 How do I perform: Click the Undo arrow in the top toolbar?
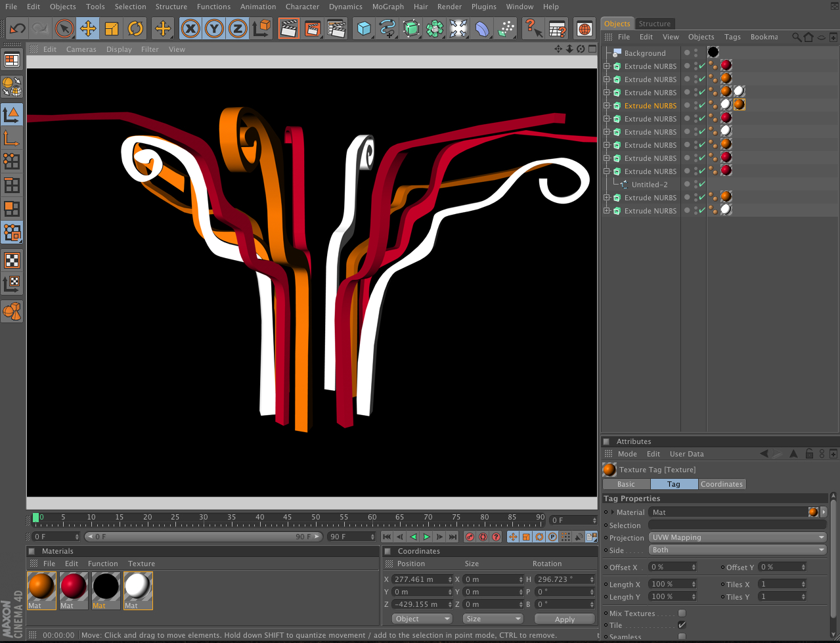pyautogui.click(x=17, y=29)
